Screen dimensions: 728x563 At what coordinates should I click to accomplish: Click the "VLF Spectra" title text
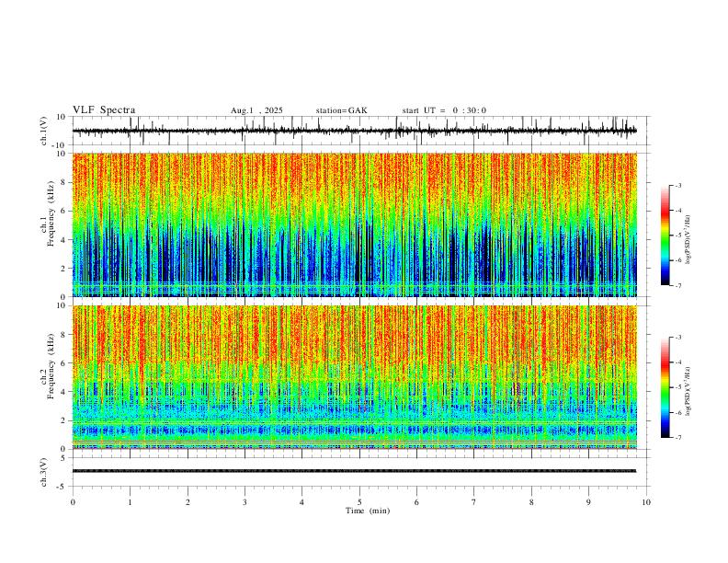pos(104,110)
